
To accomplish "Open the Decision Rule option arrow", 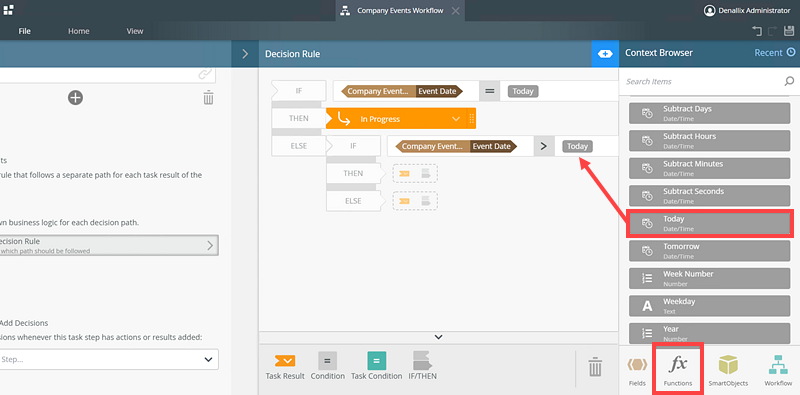I will coord(210,245).
